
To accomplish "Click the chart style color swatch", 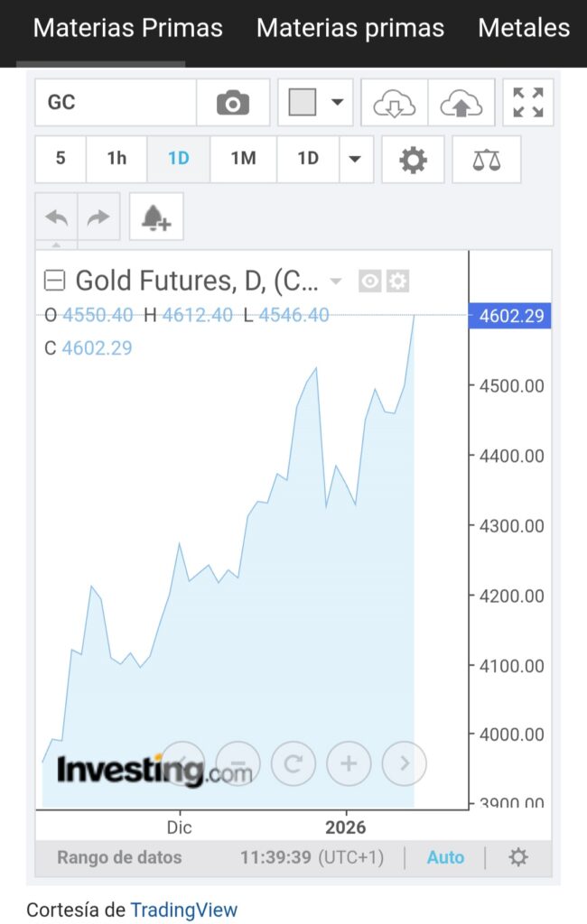I will click(x=303, y=103).
